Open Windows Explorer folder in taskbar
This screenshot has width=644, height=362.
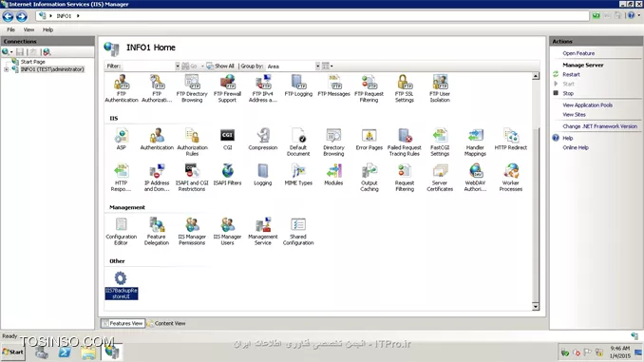coord(88,352)
